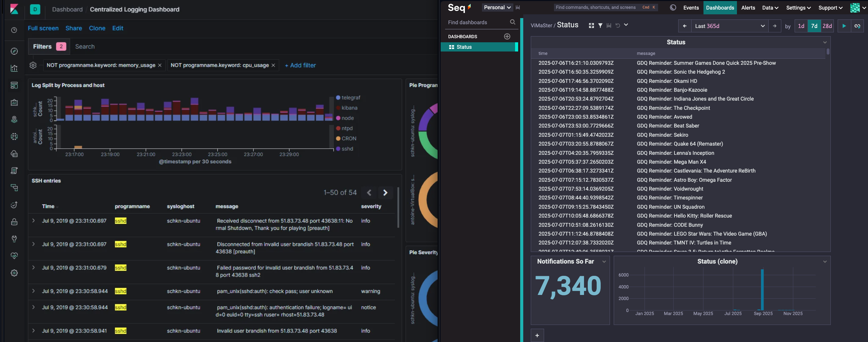Select the 28d grouping interval
868x342 pixels.
coord(827,26)
